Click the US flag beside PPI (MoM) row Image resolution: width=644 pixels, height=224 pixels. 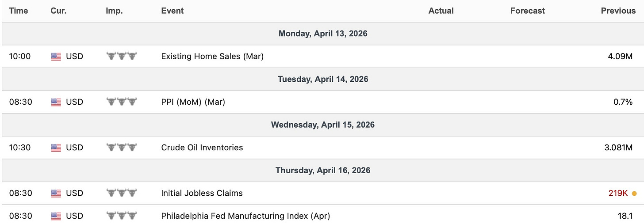(56, 102)
